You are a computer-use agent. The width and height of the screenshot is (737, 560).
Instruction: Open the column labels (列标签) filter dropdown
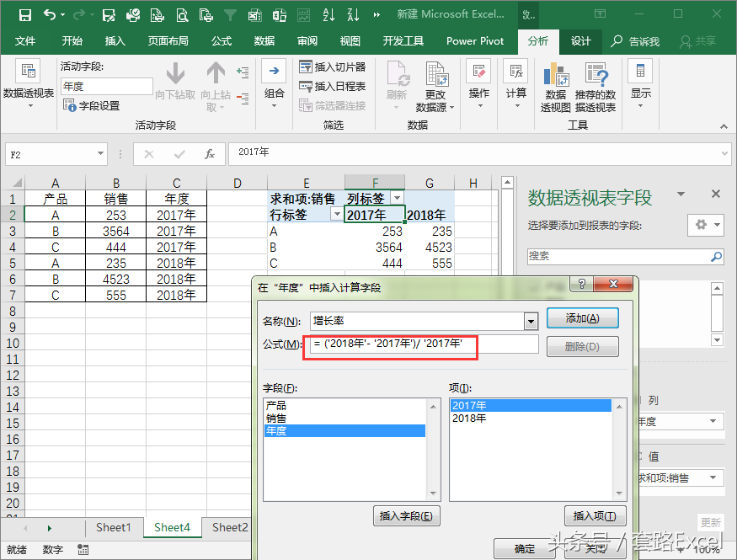point(398,198)
